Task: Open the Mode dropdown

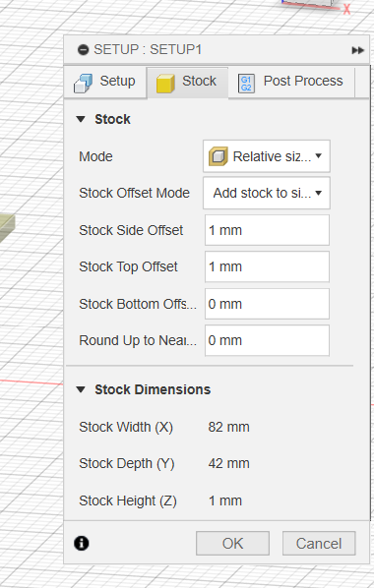Action: click(267, 156)
